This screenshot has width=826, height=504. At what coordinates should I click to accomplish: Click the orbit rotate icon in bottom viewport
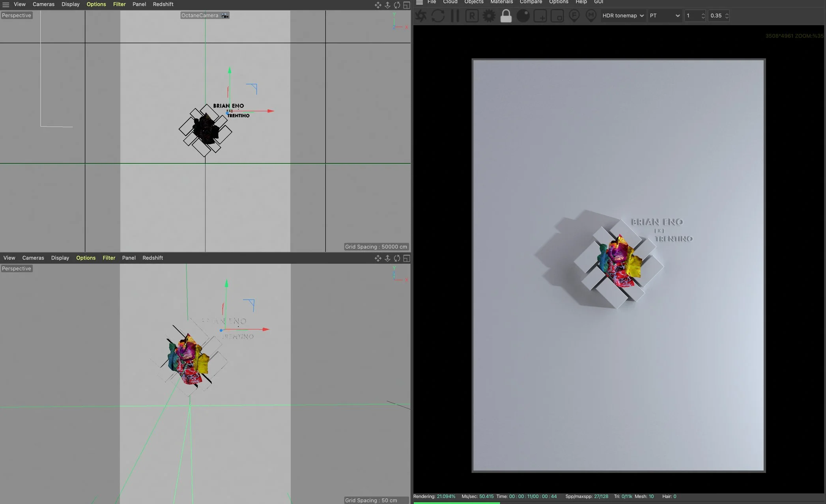coord(397,258)
